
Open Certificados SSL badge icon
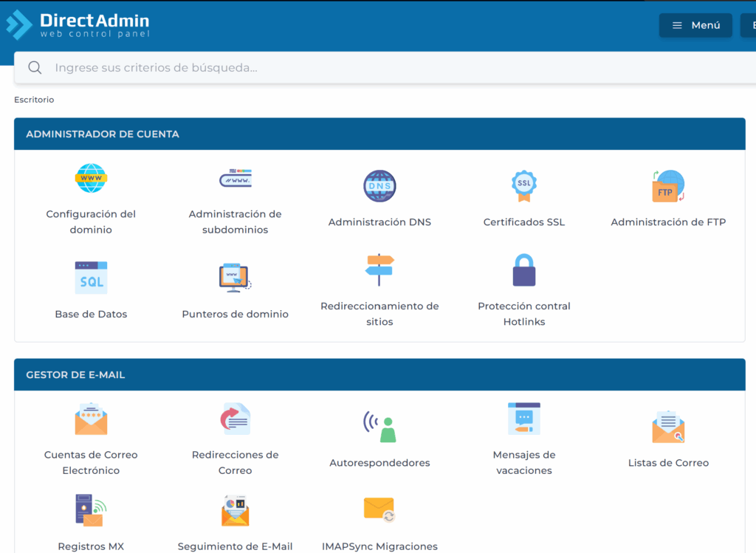[x=523, y=186]
